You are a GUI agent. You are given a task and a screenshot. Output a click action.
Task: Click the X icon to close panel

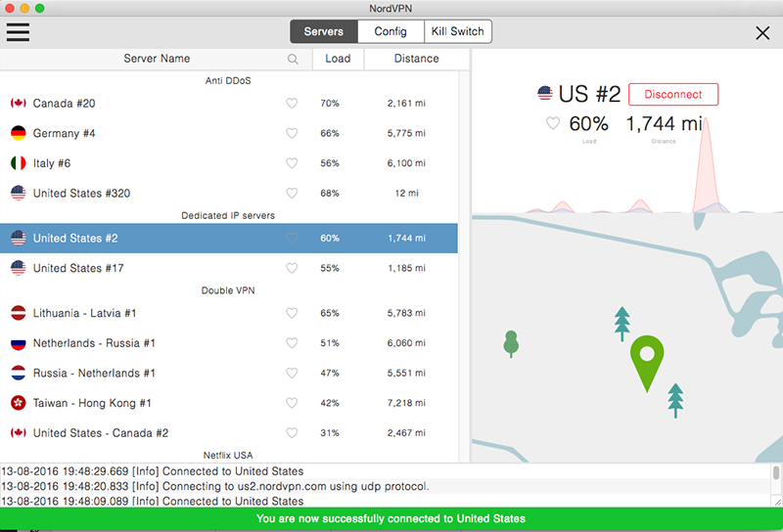pyautogui.click(x=762, y=32)
